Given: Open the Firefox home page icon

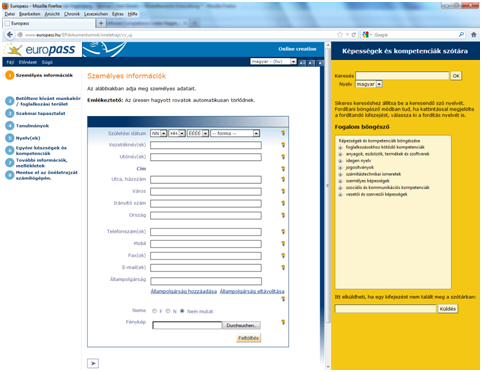Looking at the screenshot, I should pos(474,34).
